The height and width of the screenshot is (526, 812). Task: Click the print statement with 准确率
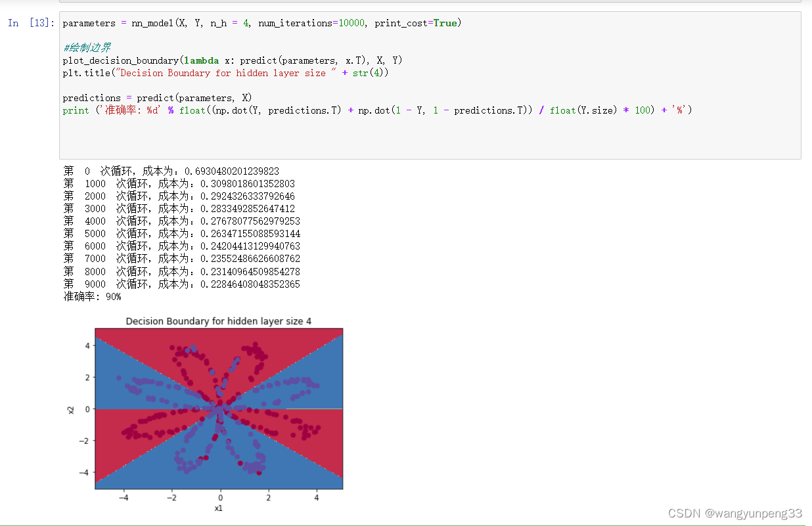tap(377, 110)
